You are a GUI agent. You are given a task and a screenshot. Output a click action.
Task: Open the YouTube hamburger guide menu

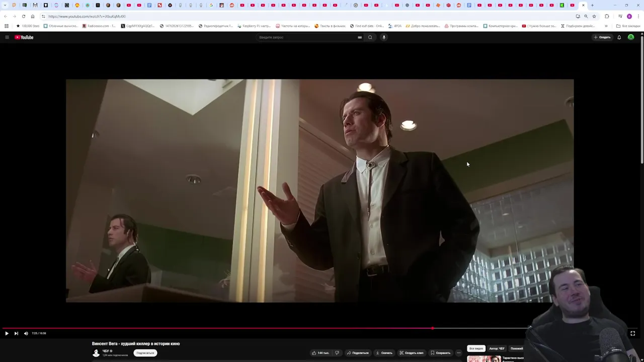[x=7, y=37]
